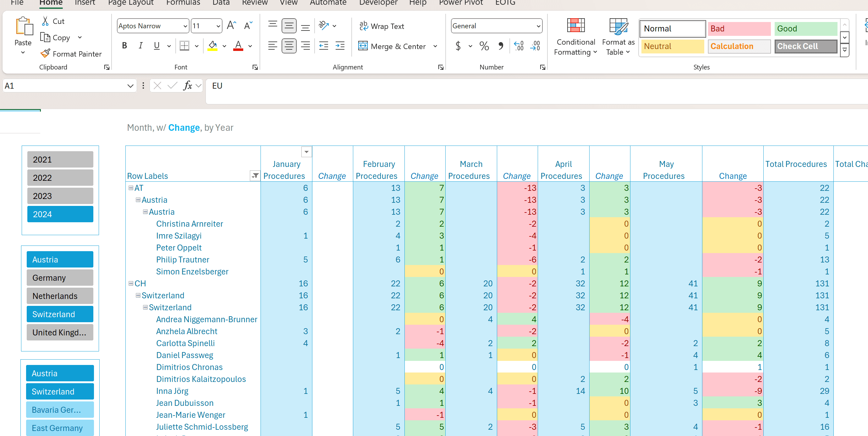Open Conditional Formatting menu
868x436 pixels.
[575, 37]
